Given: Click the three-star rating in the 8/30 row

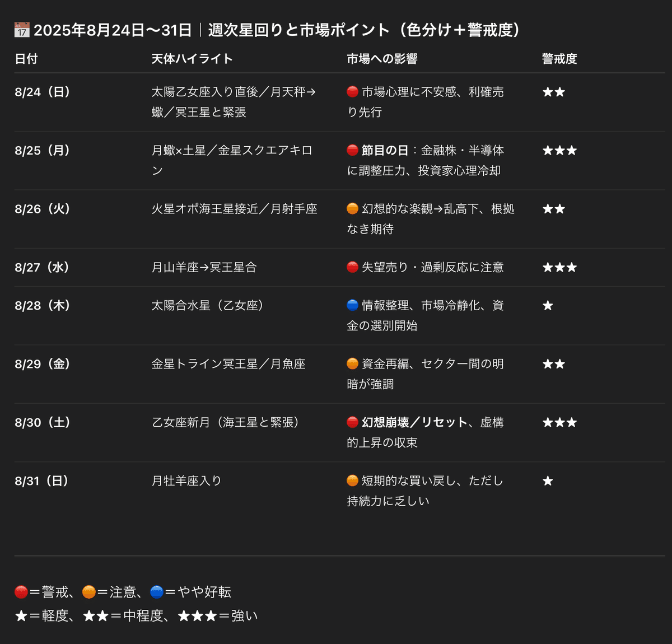Looking at the screenshot, I should point(559,422).
